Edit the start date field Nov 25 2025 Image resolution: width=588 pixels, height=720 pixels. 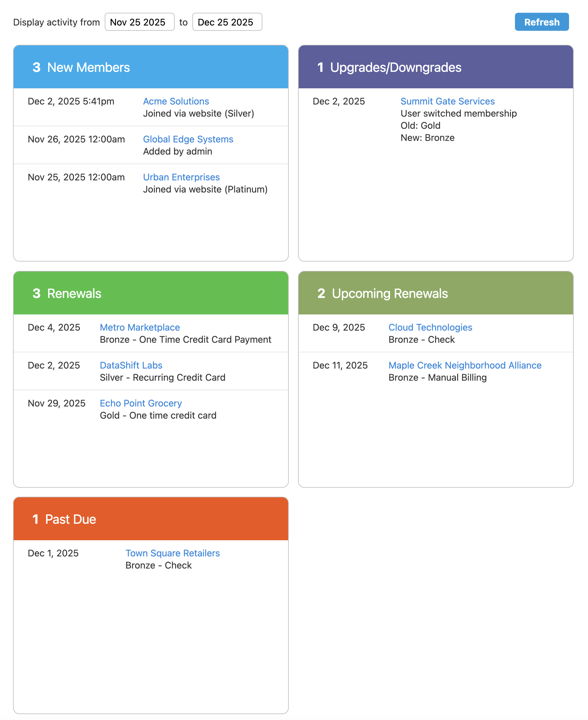click(x=139, y=22)
